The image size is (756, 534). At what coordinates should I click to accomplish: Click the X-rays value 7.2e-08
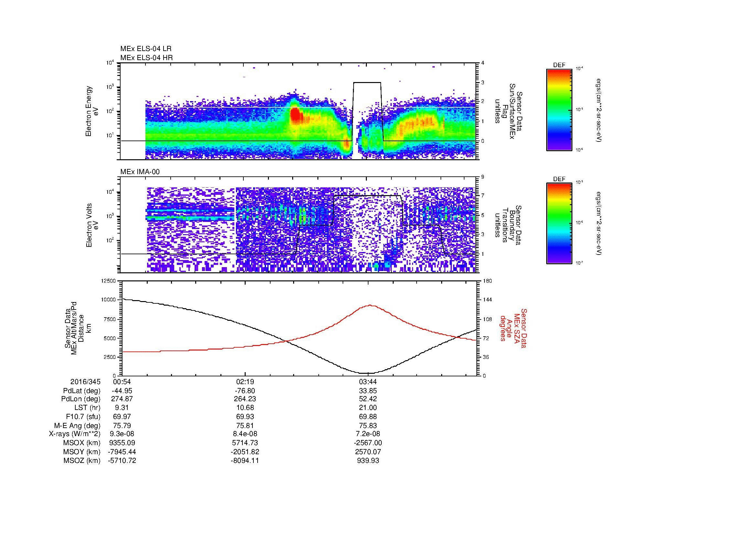368,434
